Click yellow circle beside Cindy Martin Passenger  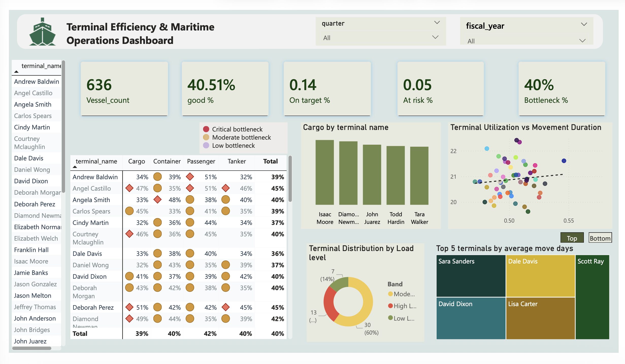190,223
